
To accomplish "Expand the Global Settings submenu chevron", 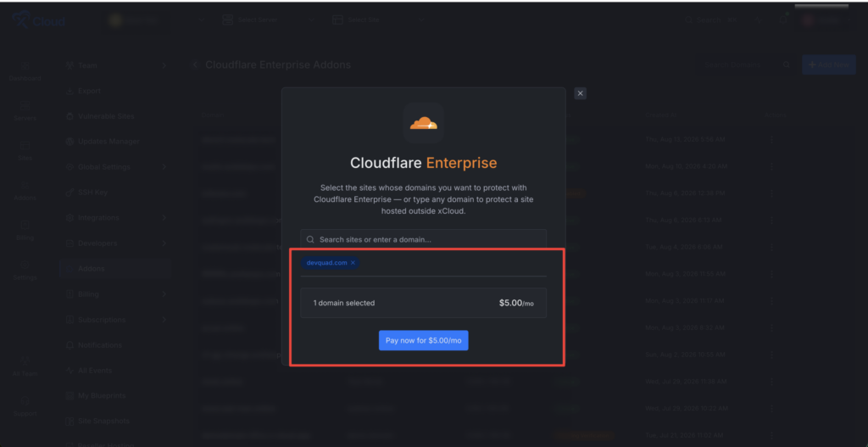I will tap(164, 167).
